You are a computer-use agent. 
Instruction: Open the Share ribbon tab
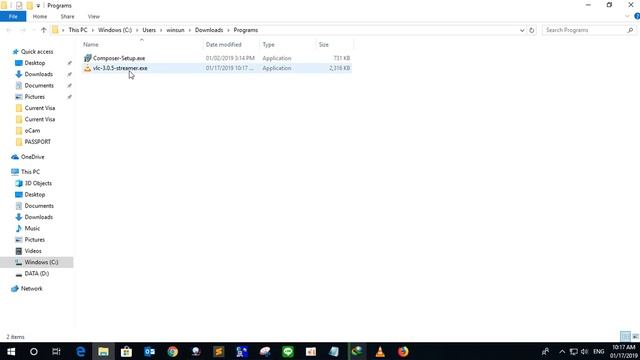click(x=67, y=16)
